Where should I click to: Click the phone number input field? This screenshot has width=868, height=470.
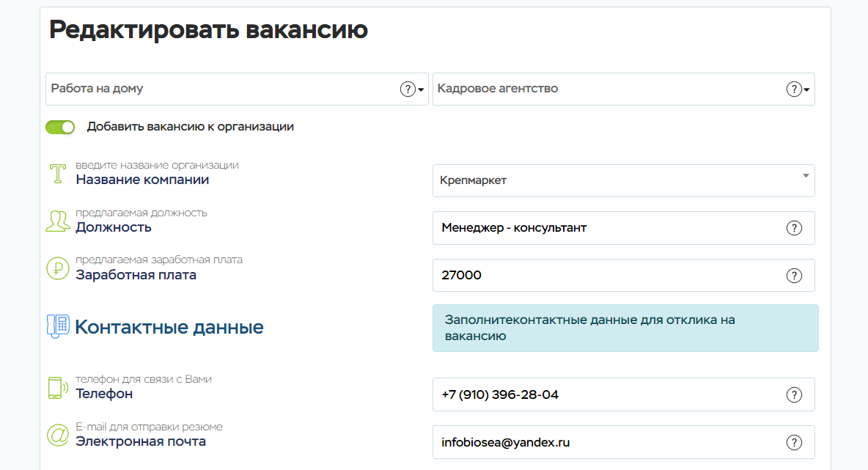608,395
